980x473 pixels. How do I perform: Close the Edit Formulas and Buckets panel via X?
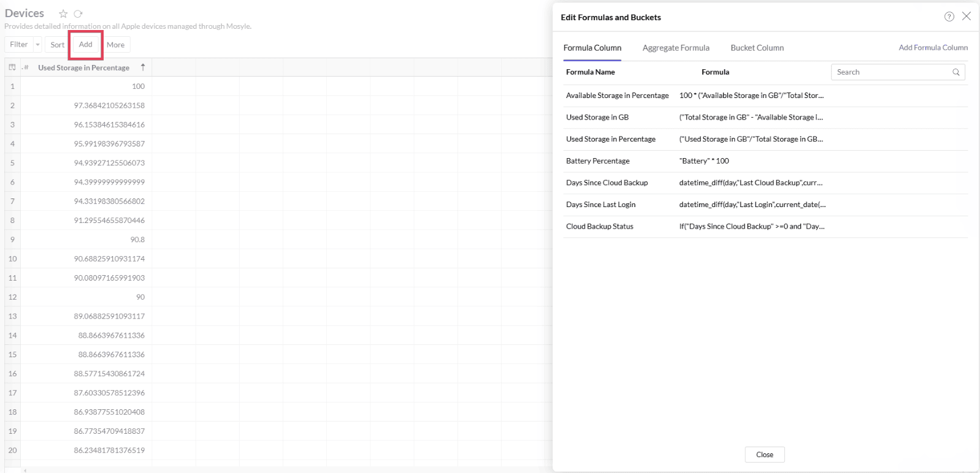pyautogui.click(x=967, y=17)
